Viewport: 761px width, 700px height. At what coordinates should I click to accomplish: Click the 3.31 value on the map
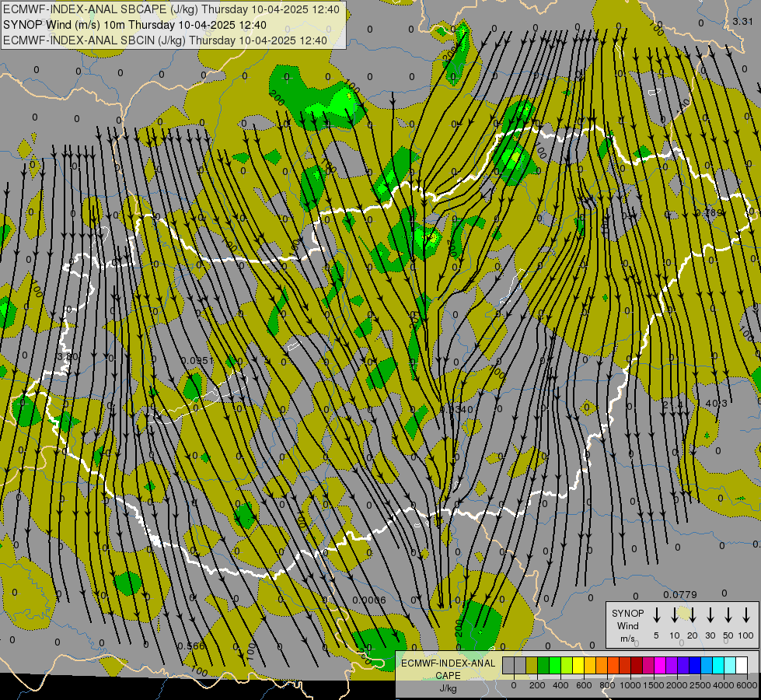742,21
